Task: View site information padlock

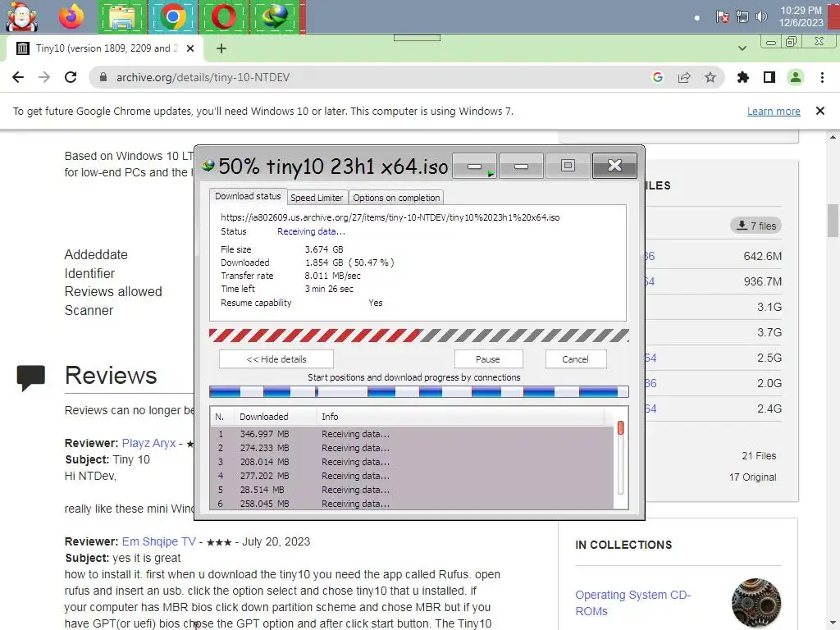Action: pyautogui.click(x=103, y=77)
